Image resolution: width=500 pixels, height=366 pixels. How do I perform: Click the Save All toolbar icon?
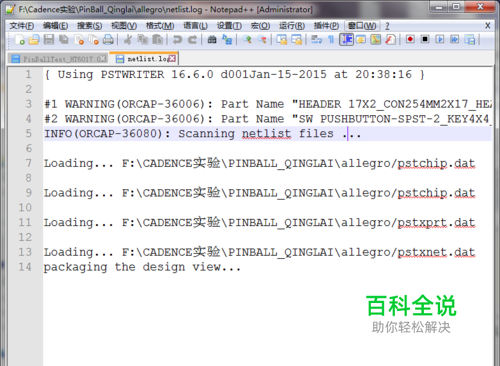click(64, 40)
